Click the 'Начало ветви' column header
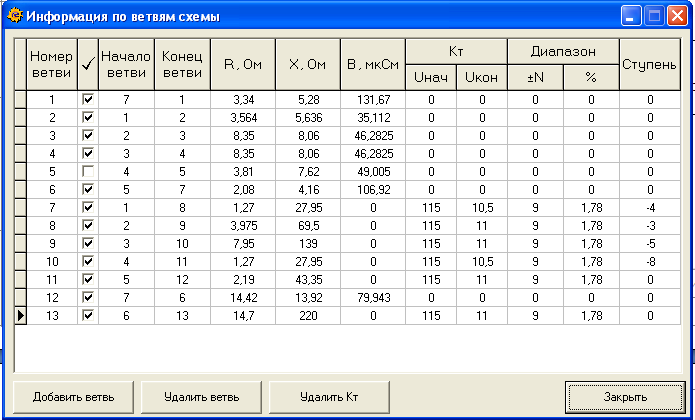Screen dimensions: 695x420 (126, 65)
